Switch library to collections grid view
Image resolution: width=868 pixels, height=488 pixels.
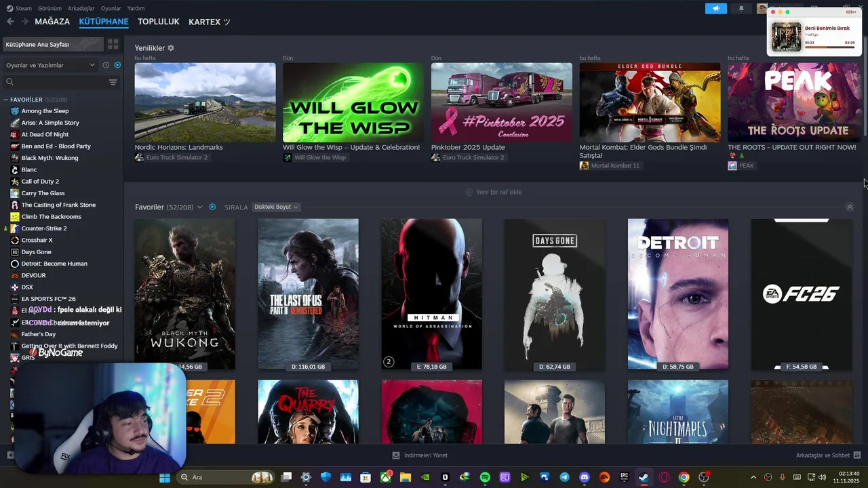click(x=113, y=44)
